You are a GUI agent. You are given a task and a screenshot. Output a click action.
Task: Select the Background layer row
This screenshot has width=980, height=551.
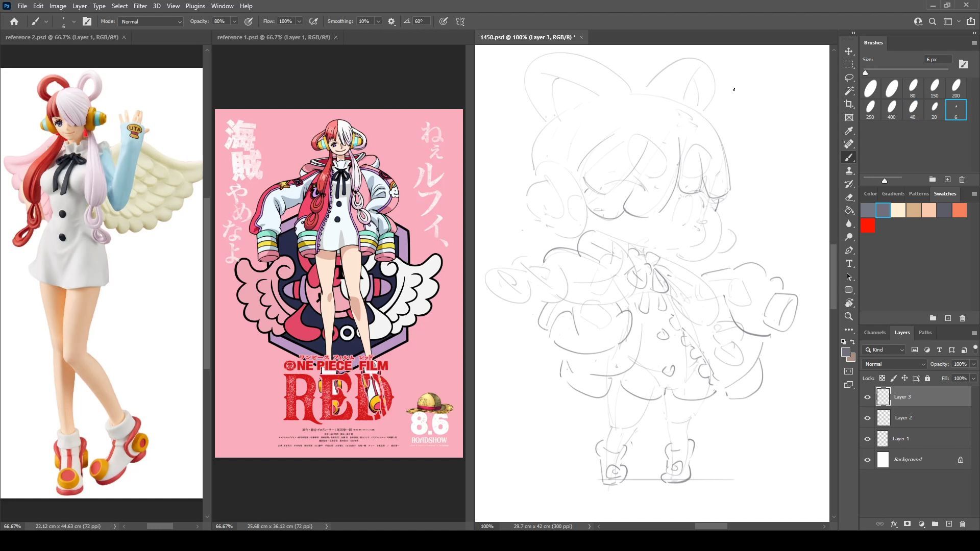(x=915, y=460)
